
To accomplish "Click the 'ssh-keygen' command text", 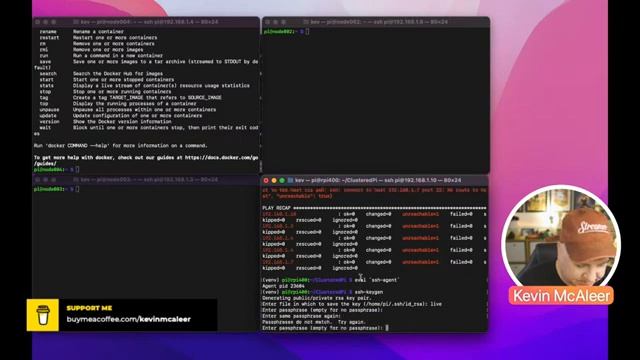I will tap(369, 292).
